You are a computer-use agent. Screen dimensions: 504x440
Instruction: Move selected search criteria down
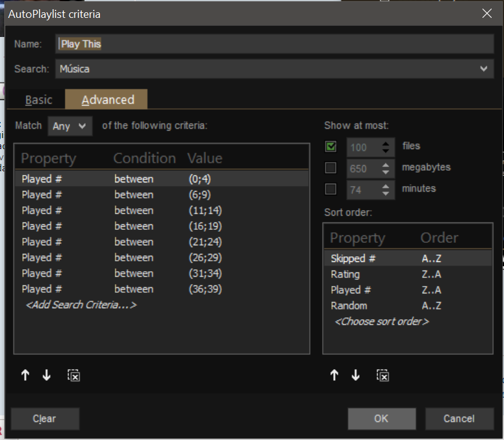tap(46, 375)
